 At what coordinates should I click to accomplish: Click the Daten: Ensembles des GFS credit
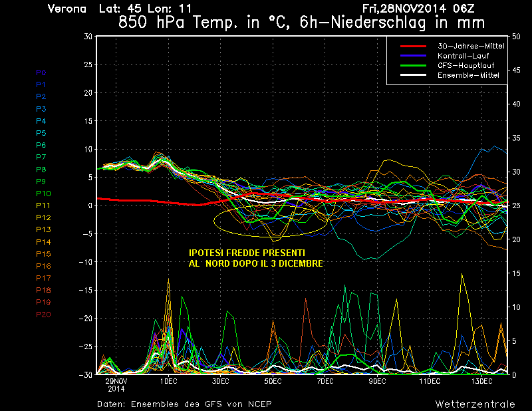184,404
